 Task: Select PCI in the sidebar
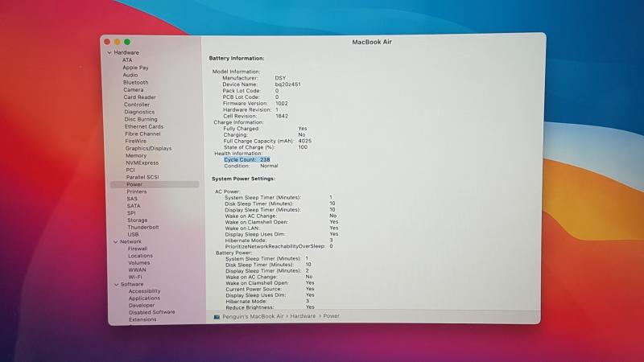tap(130, 170)
